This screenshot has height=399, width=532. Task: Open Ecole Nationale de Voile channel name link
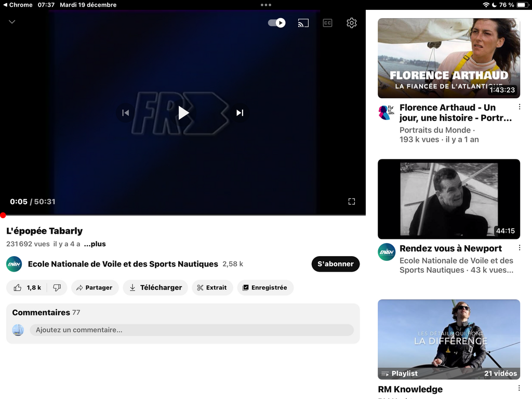[123, 264]
